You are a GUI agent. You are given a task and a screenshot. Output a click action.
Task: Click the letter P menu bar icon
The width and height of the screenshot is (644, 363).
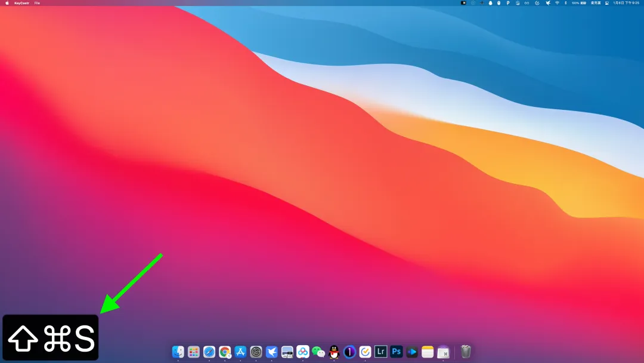point(508,3)
